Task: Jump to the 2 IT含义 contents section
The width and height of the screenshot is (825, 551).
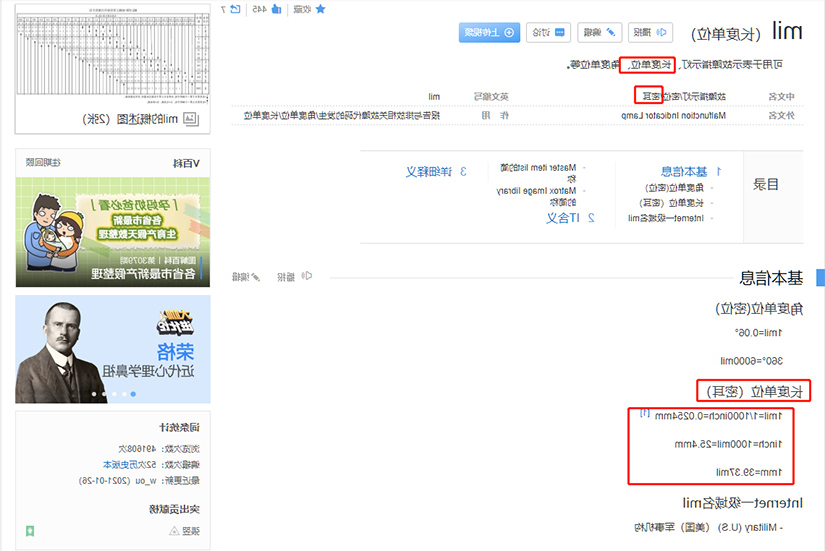Action: 570,218
